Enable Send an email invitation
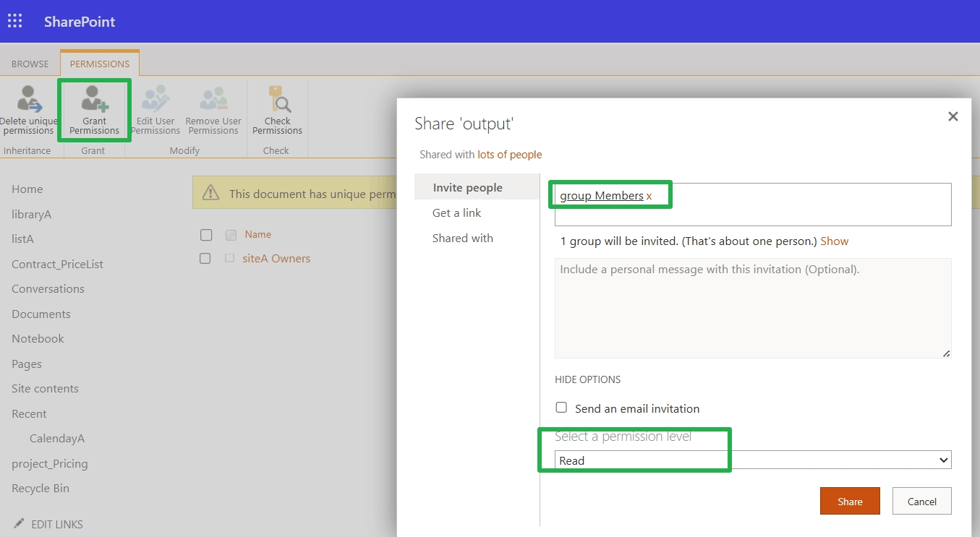Image resolution: width=980 pixels, height=537 pixels. tap(561, 407)
